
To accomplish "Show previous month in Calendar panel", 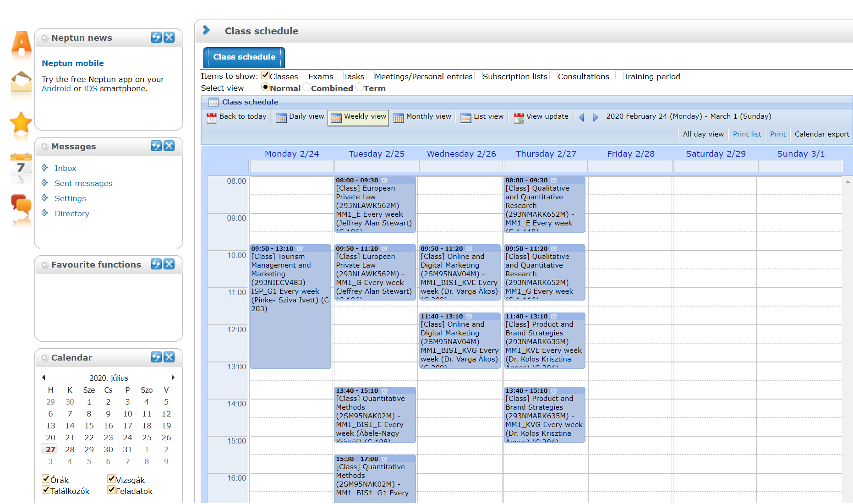I will pos(44,378).
